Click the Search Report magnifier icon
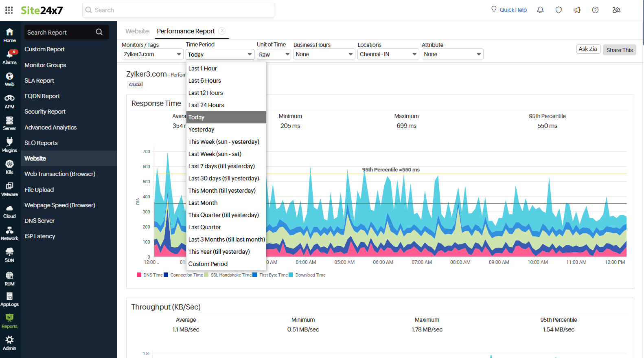 coord(99,32)
